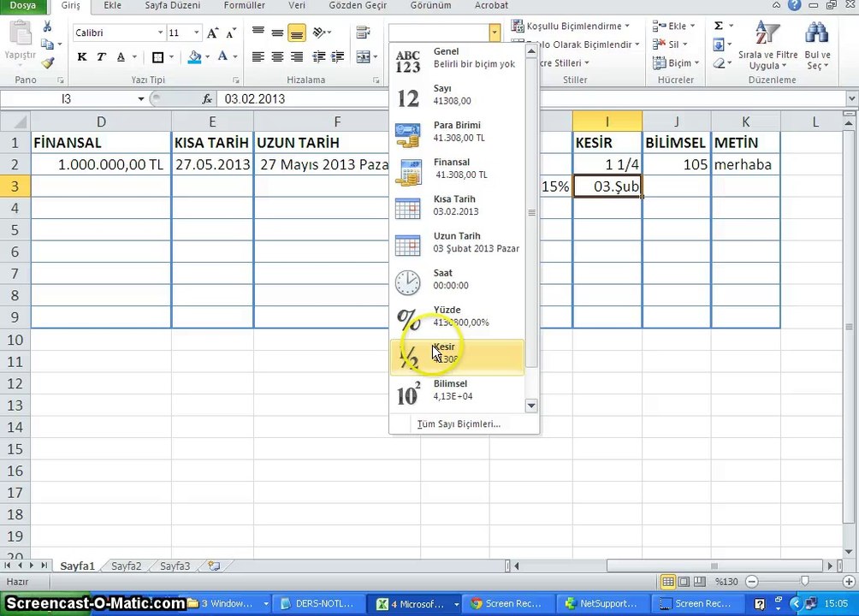Expand the Name Box dropdown arrow
Viewport: 859px width, 616px height.
point(141,99)
